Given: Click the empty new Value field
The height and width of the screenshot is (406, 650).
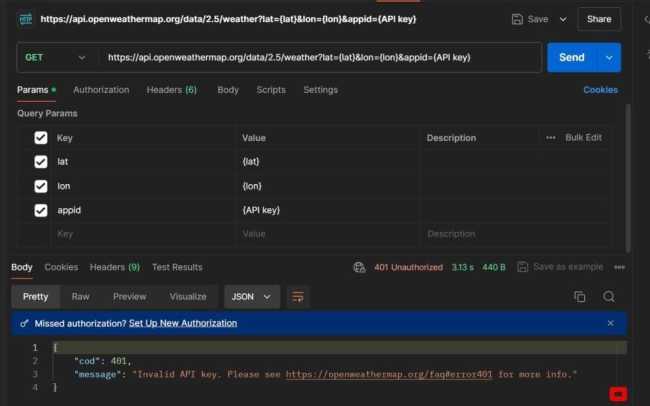Looking at the screenshot, I should coord(328,234).
